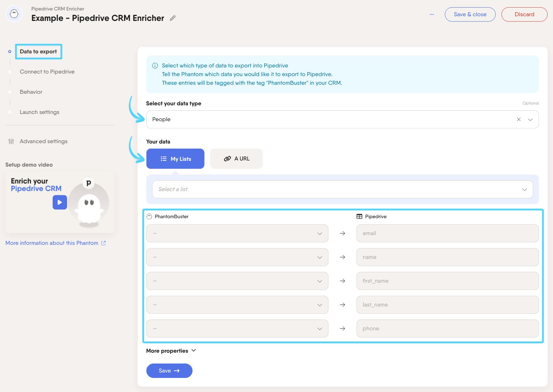Click the Advanced settings sliders icon
Image resolution: width=553 pixels, height=392 pixels.
point(11,141)
